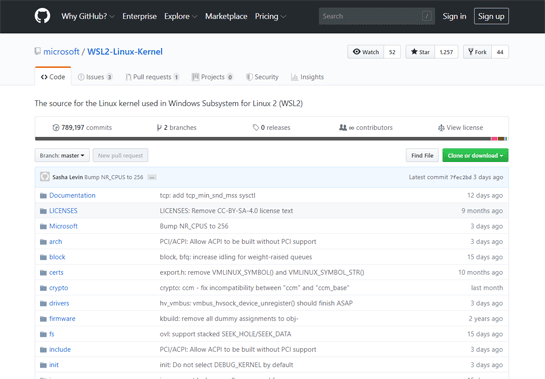
Task: Expand the Clone or download dropdown
Action: coord(475,155)
